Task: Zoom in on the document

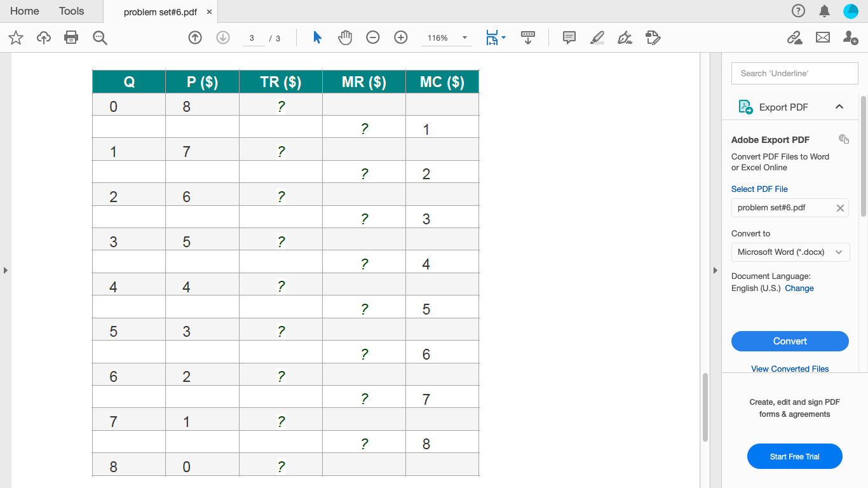Action: (x=400, y=37)
